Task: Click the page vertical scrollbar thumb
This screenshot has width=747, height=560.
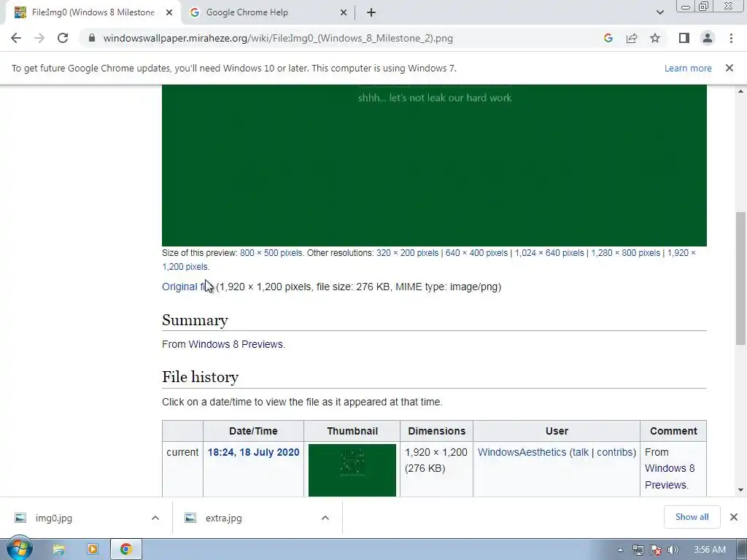Action: tap(740, 278)
